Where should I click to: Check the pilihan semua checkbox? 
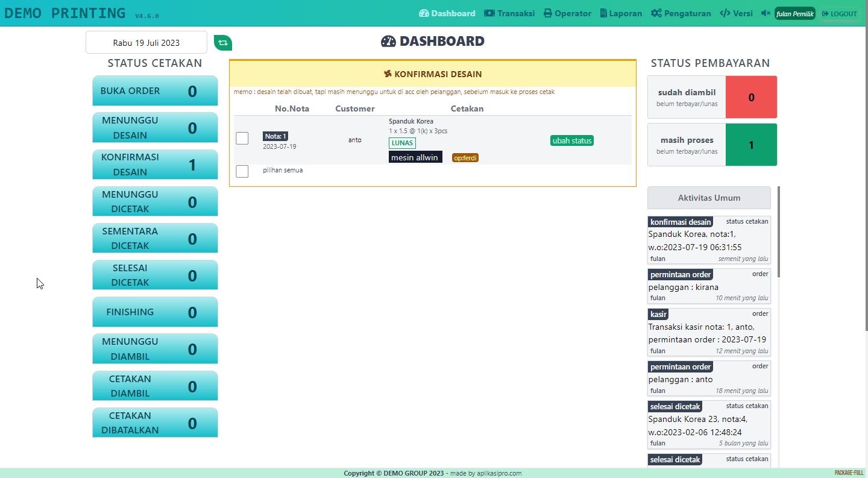[242, 172]
